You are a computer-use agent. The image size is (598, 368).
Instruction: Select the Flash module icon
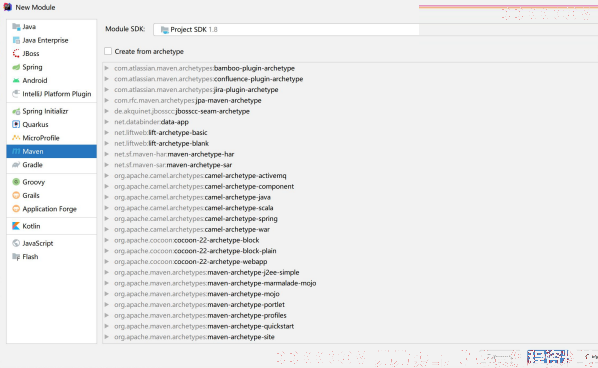tap(16, 257)
